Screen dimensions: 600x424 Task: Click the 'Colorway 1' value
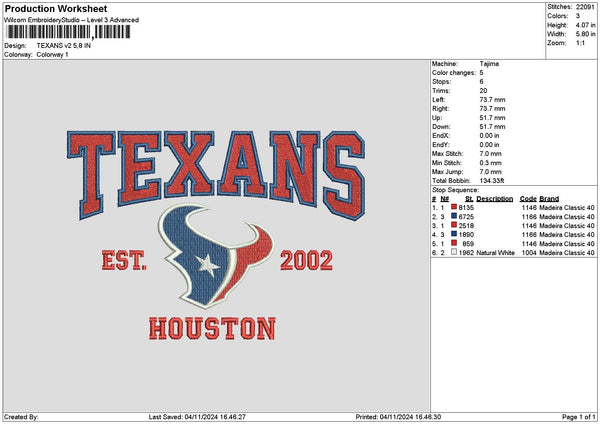[x=52, y=55]
